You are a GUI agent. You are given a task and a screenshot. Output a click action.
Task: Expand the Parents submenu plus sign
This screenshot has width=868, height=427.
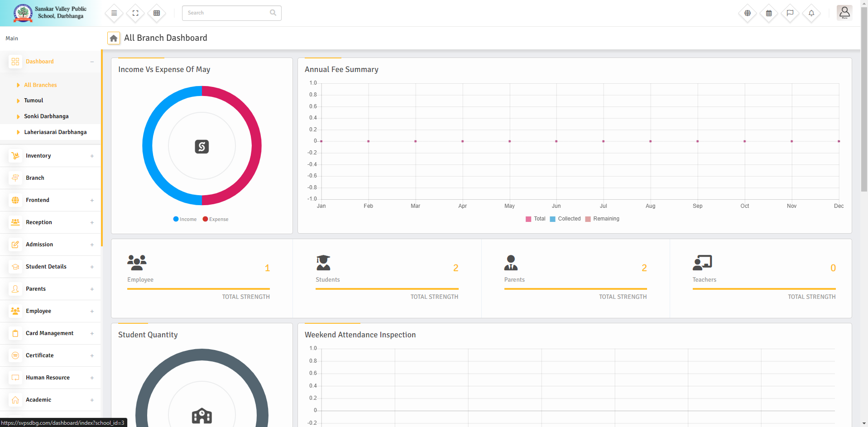pos(92,289)
